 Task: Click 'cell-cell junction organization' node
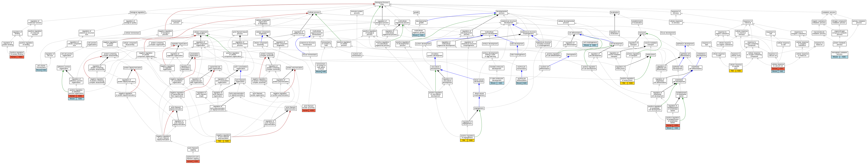pyautogui.click(x=67, y=55)
